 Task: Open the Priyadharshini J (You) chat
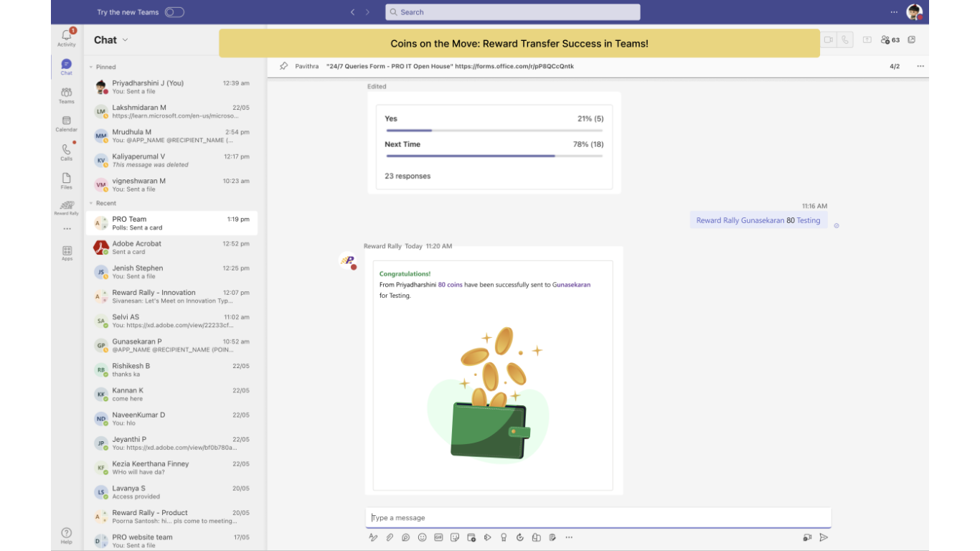pyautogui.click(x=171, y=87)
